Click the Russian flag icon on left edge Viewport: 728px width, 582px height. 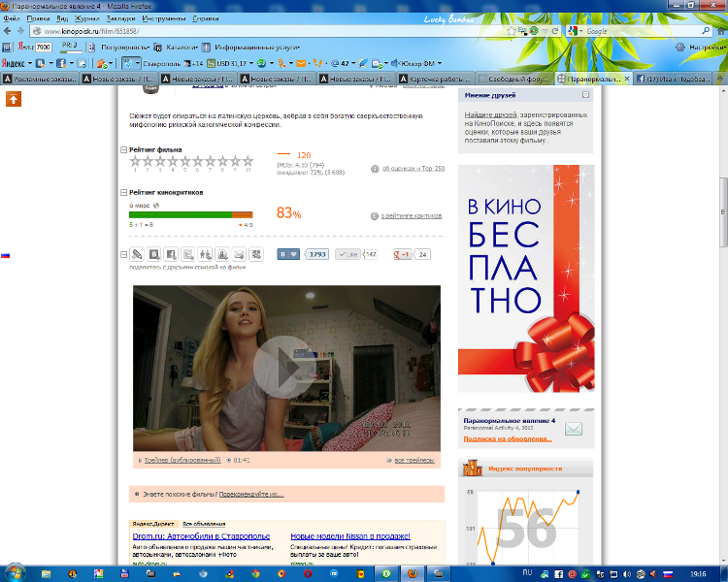[x=5, y=255]
